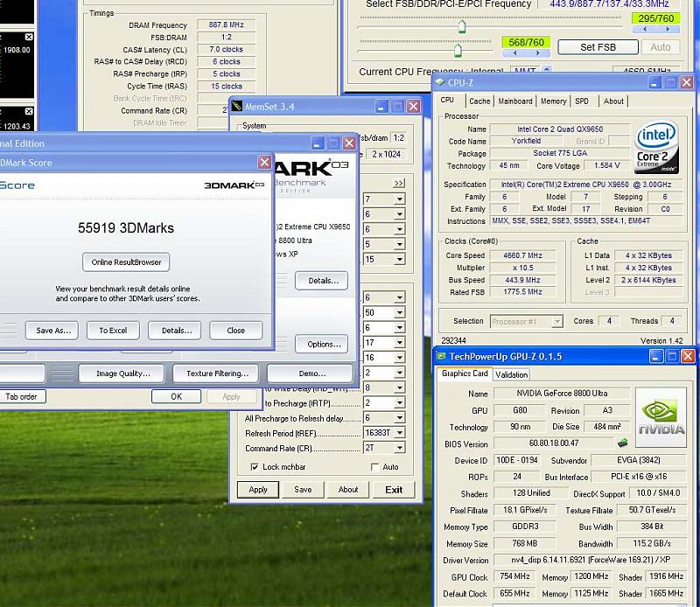This screenshot has height=607, width=700.
Task: Open the Refresh Period (tREF) dropdown
Action: click(400, 433)
